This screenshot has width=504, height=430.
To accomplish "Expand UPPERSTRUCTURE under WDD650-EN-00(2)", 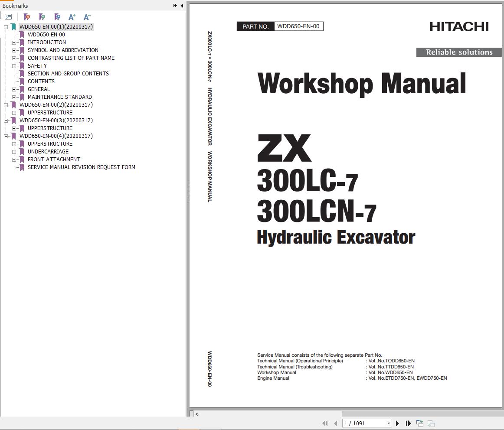I will (x=14, y=113).
